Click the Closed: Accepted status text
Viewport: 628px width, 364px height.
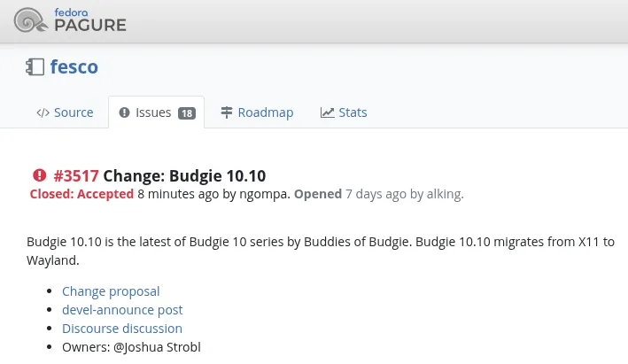pyautogui.click(x=81, y=194)
